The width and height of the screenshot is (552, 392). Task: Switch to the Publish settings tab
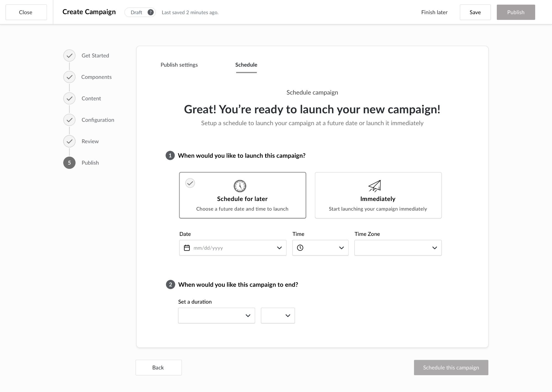coord(179,65)
